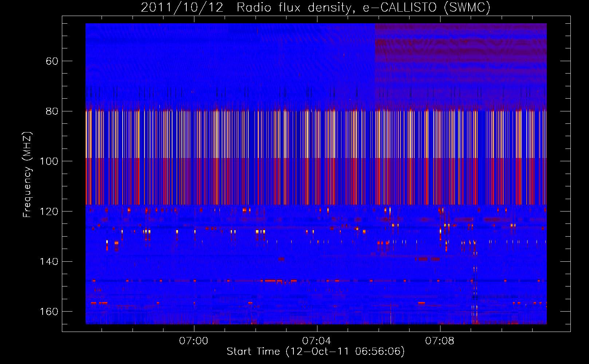Click the '80' frequency tick label
Viewport: 589px width, 364px height.
pyautogui.click(x=52, y=111)
